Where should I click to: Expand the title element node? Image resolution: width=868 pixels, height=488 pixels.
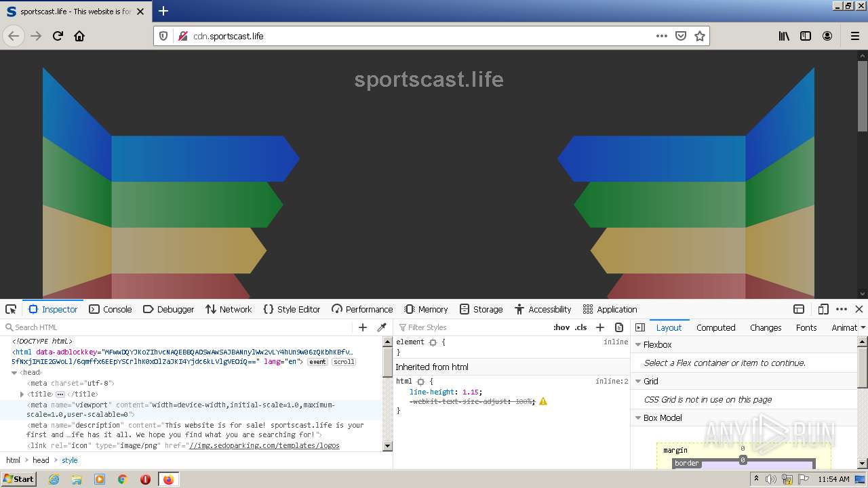[22, 394]
